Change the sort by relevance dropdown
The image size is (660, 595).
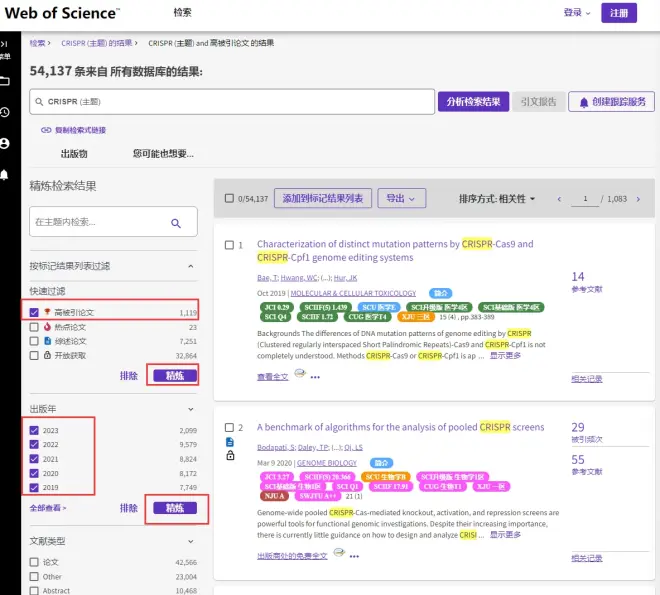click(x=497, y=199)
